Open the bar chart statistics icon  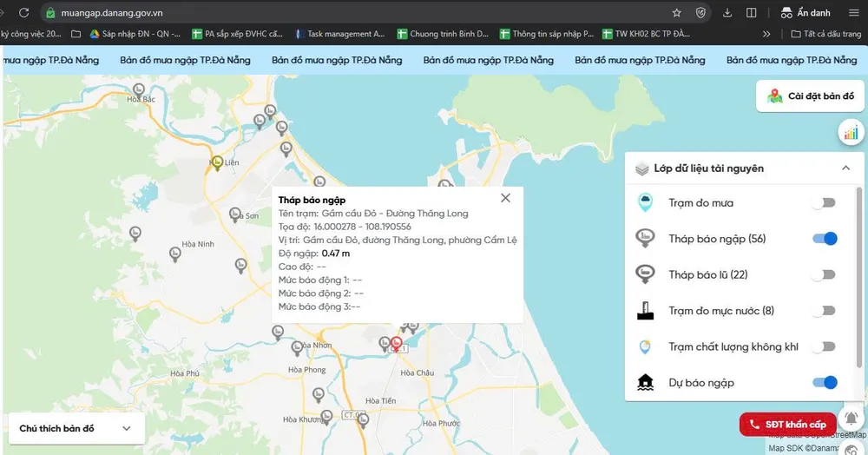[850, 133]
